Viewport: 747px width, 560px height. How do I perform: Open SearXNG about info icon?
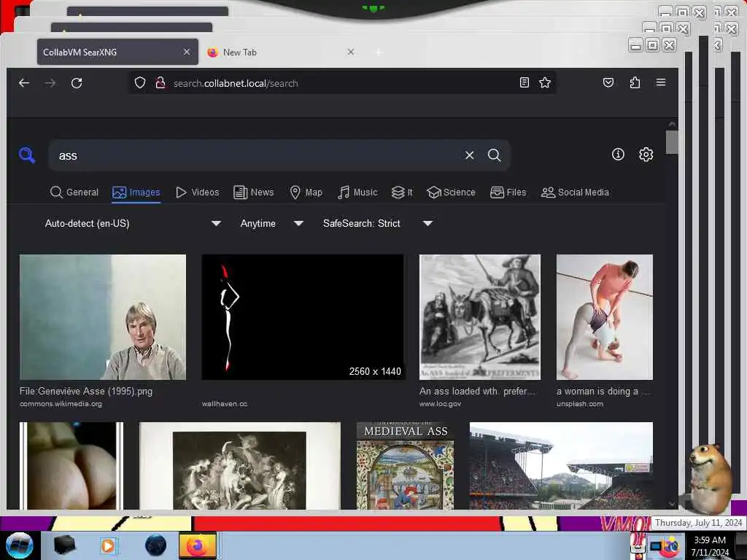point(618,155)
